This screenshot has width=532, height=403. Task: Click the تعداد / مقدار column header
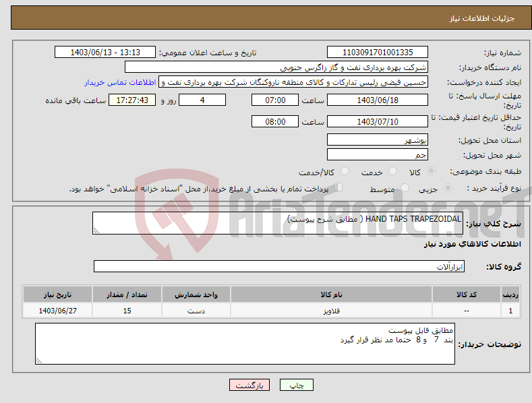click(x=127, y=294)
